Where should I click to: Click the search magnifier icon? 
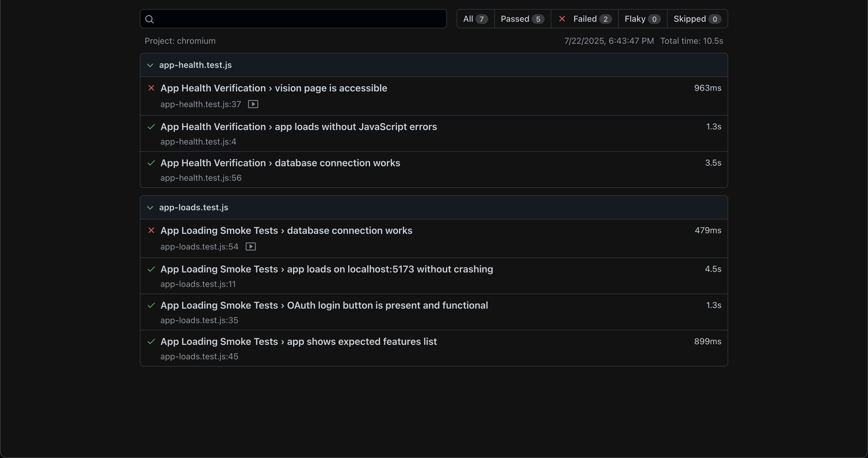pos(149,19)
